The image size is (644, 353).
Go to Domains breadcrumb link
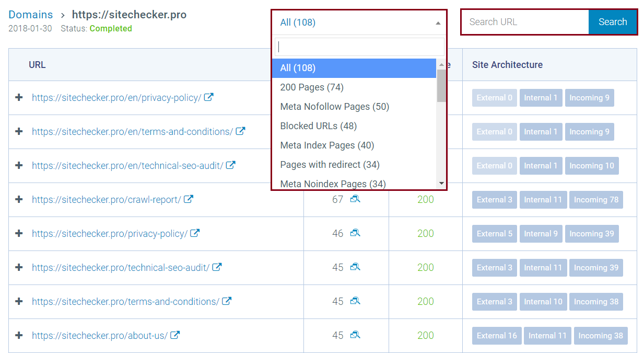click(31, 15)
